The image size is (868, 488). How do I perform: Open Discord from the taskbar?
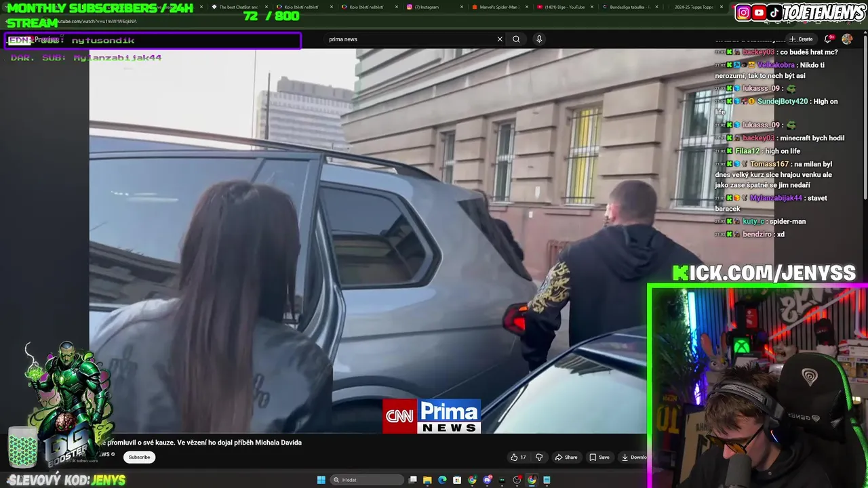point(487,480)
